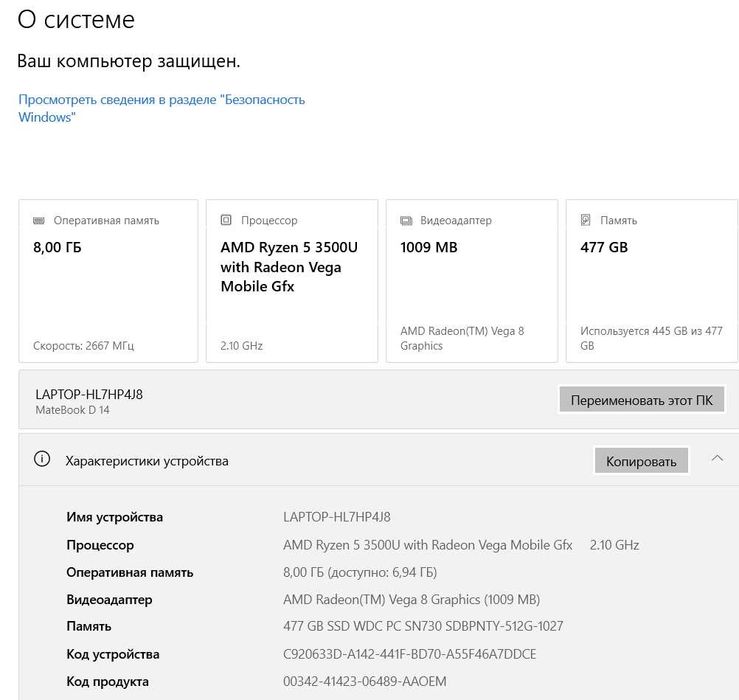Viewport: 739px width, 700px height.
Task: Click 8,00 ГБ (доступно: 6,94 ГБ) value
Action: tap(360, 572)
